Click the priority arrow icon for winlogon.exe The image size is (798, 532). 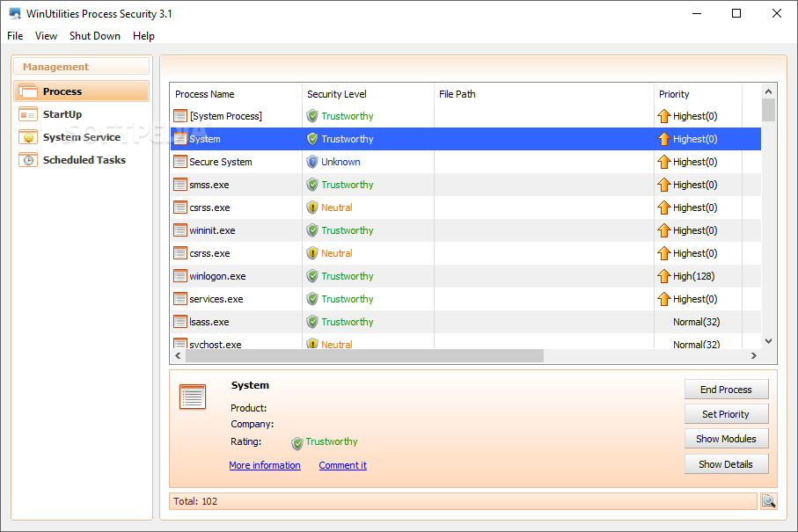coord(663,276)
